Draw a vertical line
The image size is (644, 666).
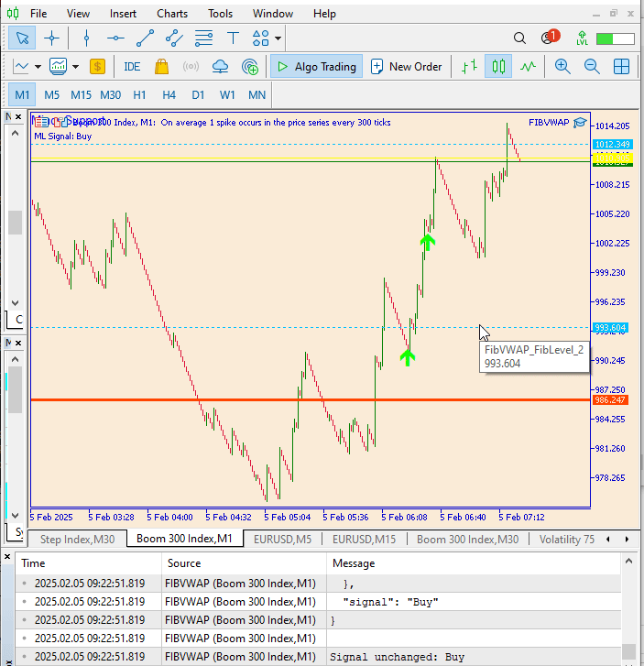pyautogui.click(x=87, y=38)
